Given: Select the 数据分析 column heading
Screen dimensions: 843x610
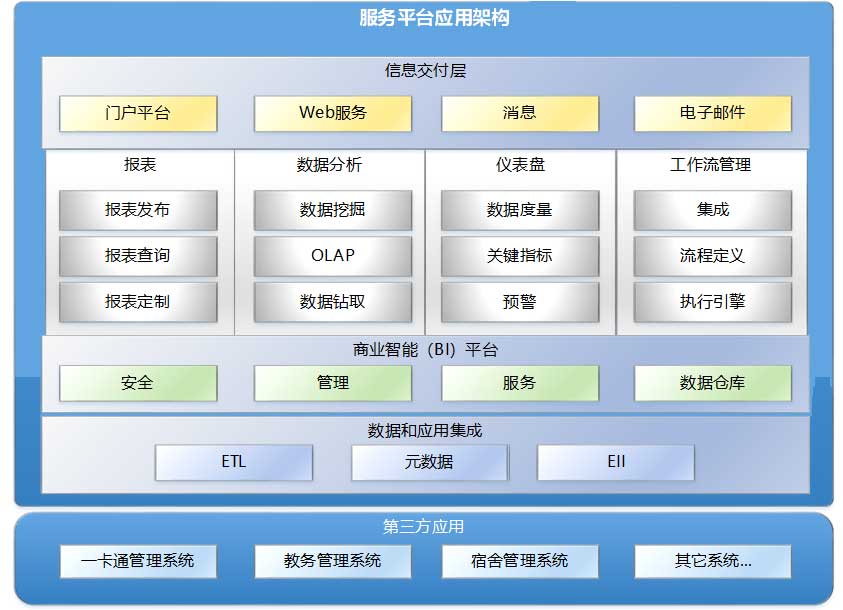Looking at the screenshot, I should pos(329,164).
